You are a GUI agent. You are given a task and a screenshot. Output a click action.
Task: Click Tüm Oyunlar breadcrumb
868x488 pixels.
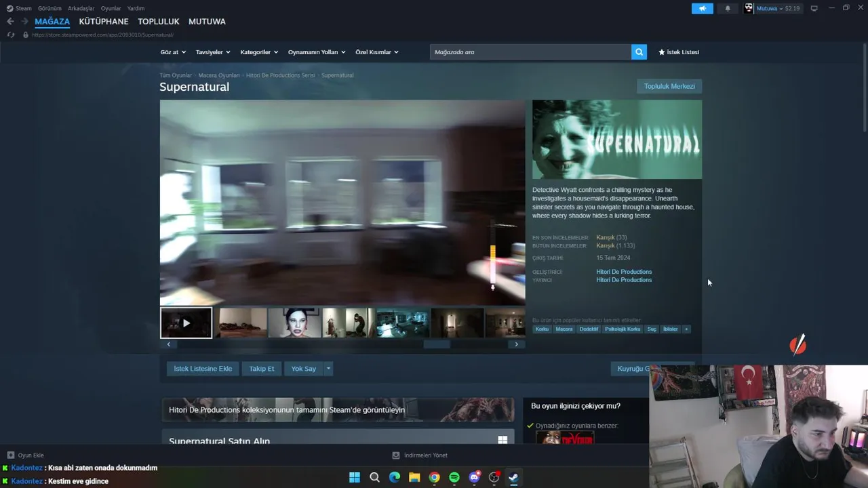click(176, 75)
